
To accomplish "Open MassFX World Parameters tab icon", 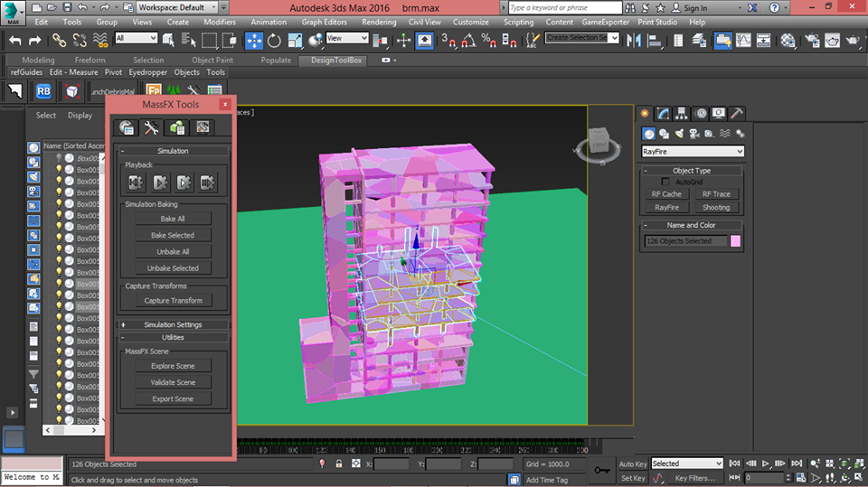I will coord(127,127).
